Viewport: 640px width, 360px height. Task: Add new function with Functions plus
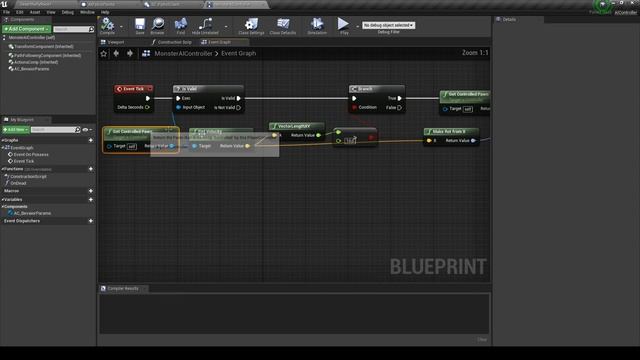(91, 169)
